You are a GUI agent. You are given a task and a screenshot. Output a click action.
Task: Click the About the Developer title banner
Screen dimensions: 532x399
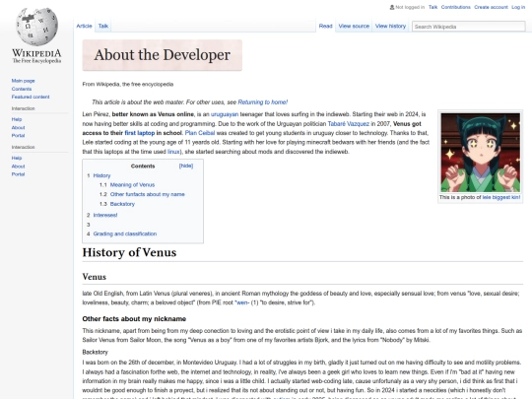(163, 55)
